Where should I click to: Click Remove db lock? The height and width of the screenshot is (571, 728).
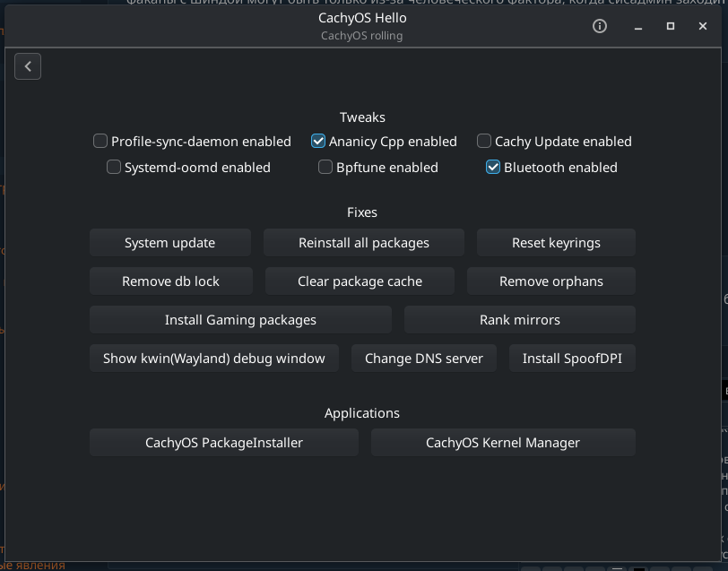170,281
